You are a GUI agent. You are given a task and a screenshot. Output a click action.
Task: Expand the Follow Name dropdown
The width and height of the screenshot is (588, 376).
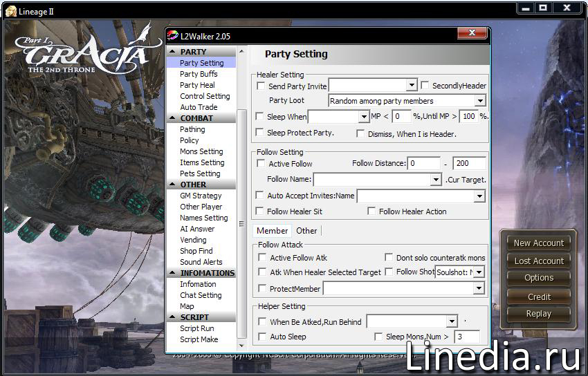click(436, 180)
